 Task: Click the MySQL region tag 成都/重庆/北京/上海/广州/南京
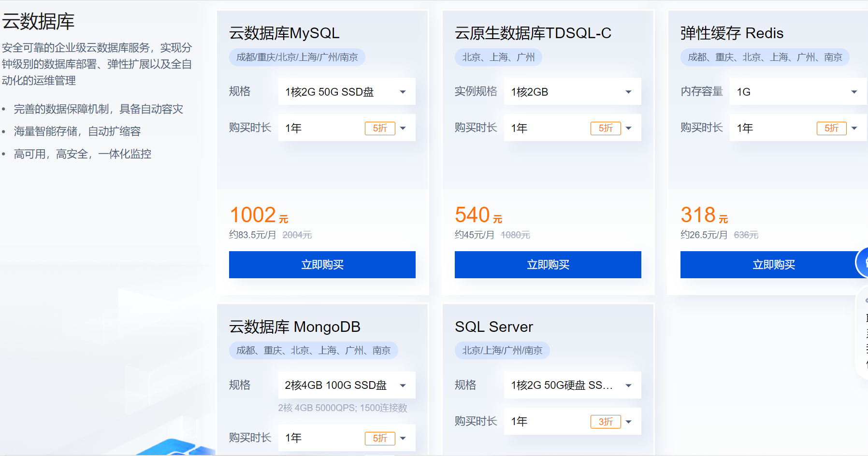(297, 57)
